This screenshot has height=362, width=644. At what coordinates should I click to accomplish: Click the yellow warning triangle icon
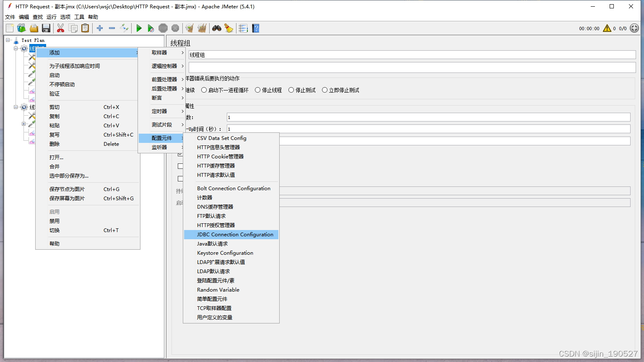(x=607, y=28)
